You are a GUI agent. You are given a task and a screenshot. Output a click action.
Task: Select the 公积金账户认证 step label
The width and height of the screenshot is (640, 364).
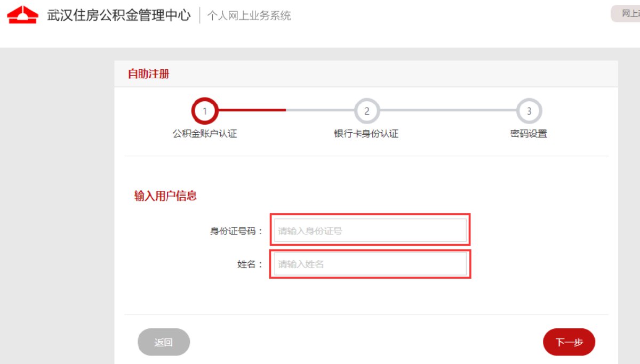point(205,134)
